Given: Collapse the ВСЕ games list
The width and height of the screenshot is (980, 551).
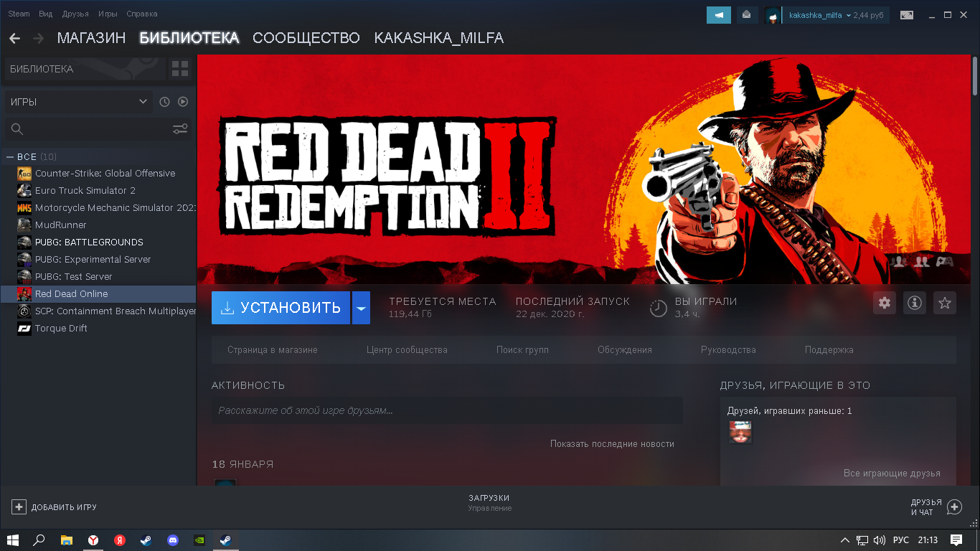Looking at the screenshot, I should [x=10, y=156].
